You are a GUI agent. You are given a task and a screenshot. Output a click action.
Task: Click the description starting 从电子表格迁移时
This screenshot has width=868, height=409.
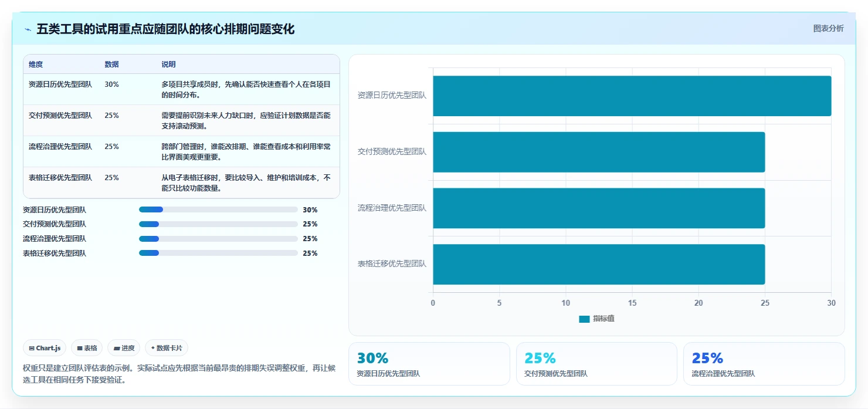pyautogui.click(x=246, y=183)
